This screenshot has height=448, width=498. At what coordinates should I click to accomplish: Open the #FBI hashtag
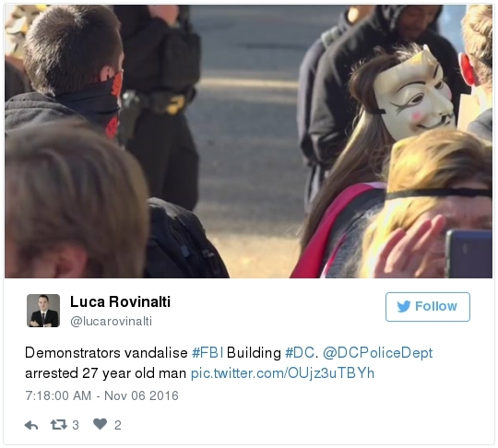[x=207, y=353]
